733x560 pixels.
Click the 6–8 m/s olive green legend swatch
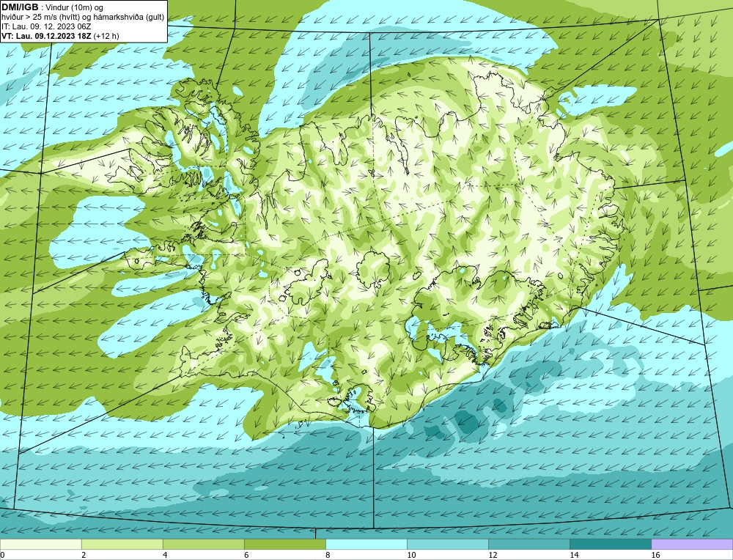(284, 544)
